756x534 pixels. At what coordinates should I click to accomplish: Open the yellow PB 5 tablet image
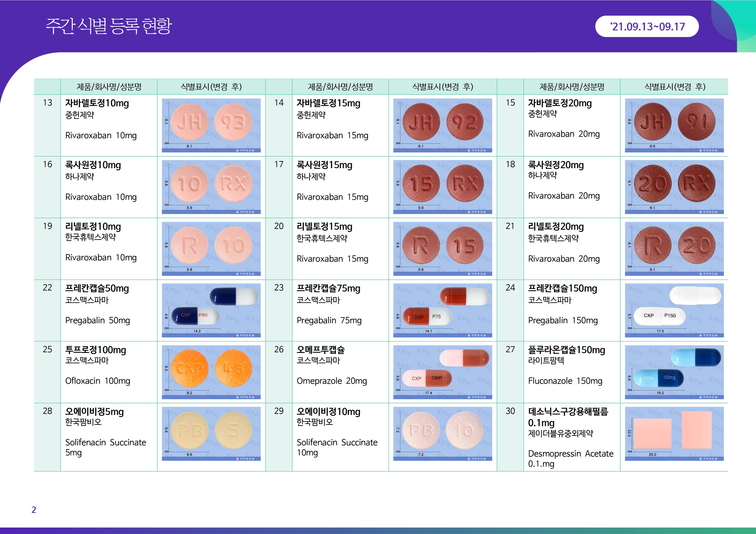tap(211, 434)
